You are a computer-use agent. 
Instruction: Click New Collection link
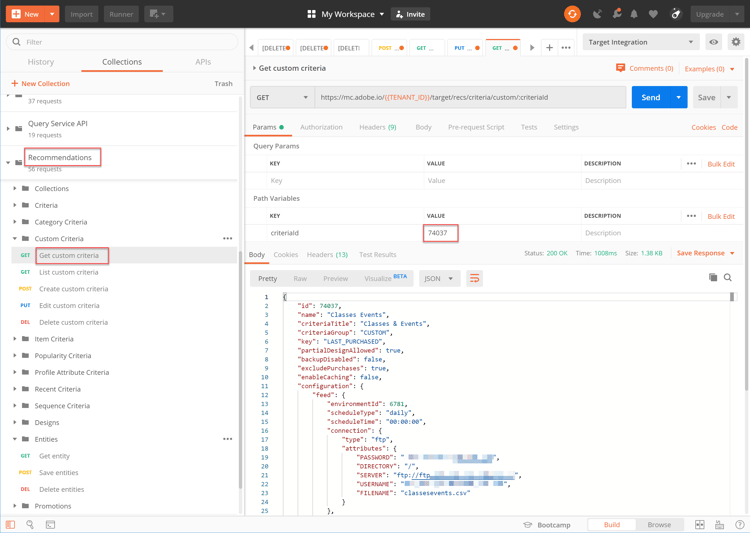pyautogui.click(x=41, y=83)
